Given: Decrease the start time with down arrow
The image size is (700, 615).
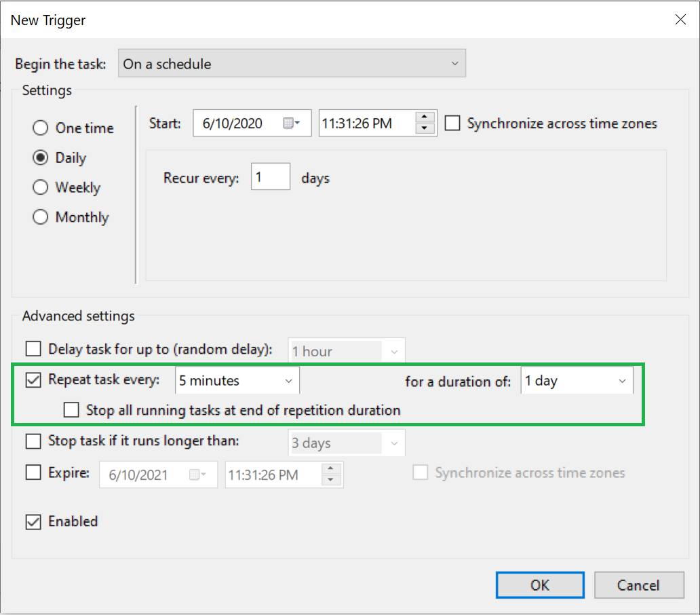Looking at the screenshot, I should [x=425, y=129].
